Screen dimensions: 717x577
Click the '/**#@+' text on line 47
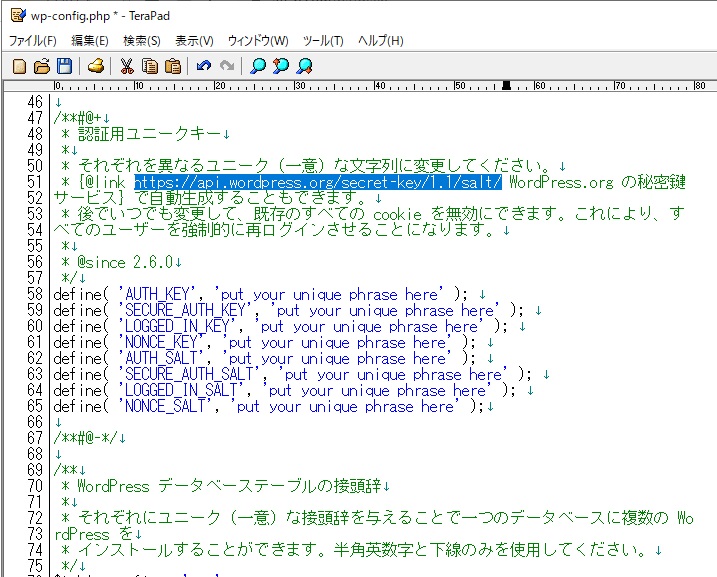77,118
